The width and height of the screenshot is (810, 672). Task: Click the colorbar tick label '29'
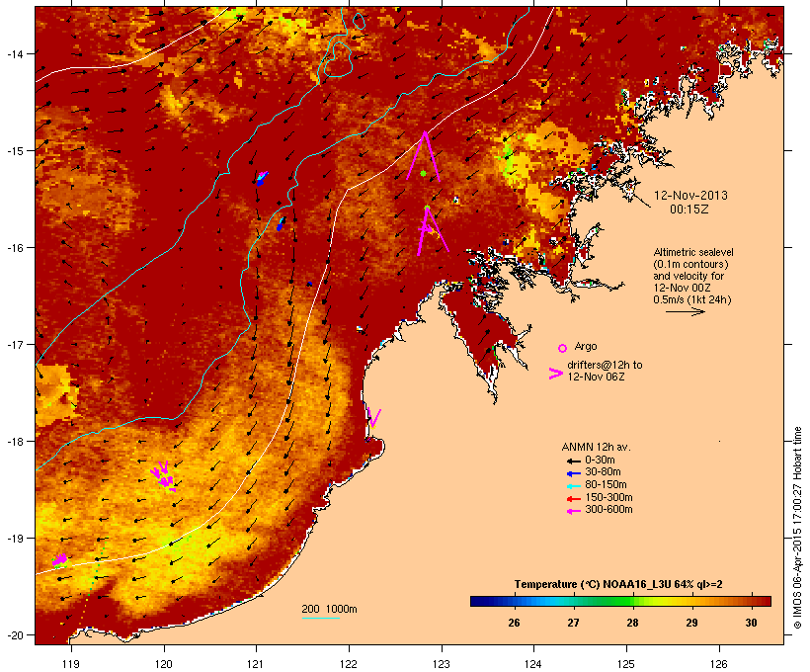click(x=691, y=623)
